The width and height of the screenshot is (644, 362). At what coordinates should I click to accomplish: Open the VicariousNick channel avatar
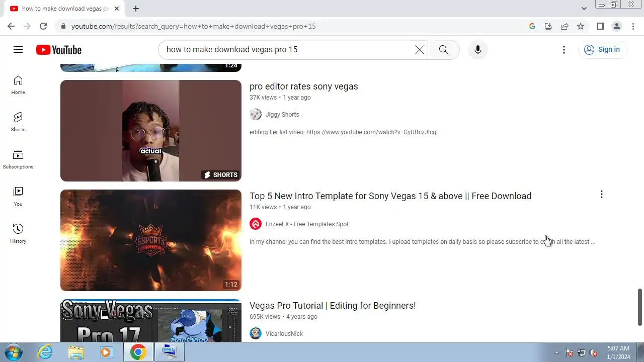[x=256, y=334]
